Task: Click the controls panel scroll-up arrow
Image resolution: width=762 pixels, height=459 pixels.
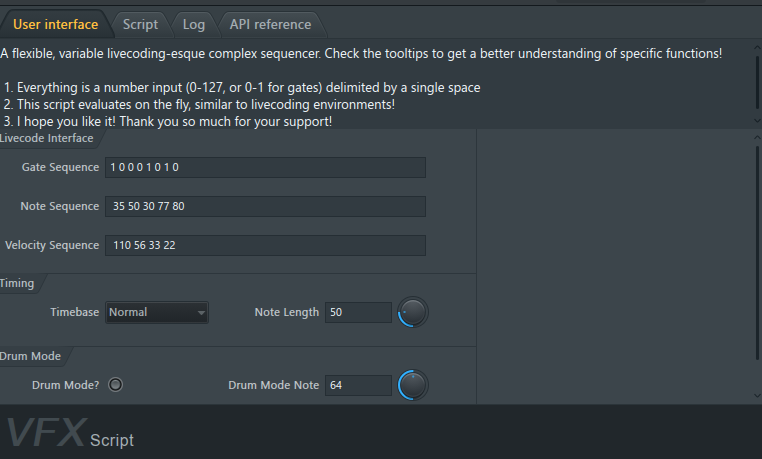Action: [x=757, y=138]
